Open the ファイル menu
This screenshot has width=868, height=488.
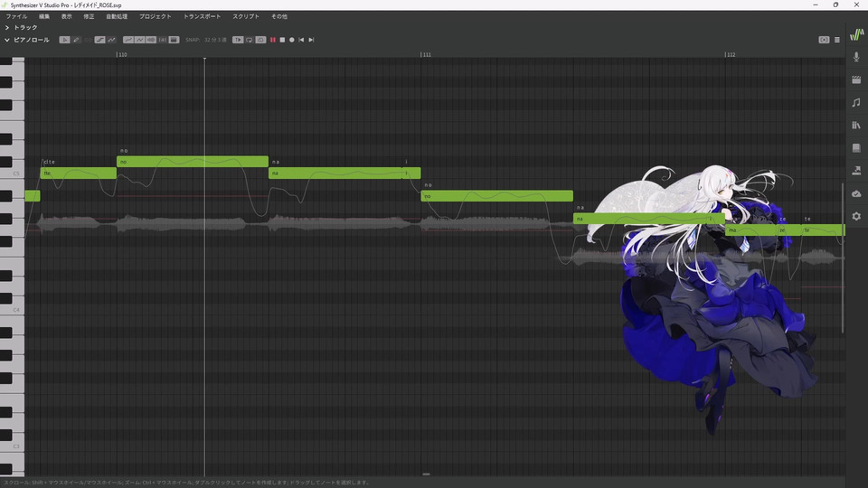click(16, 16)
